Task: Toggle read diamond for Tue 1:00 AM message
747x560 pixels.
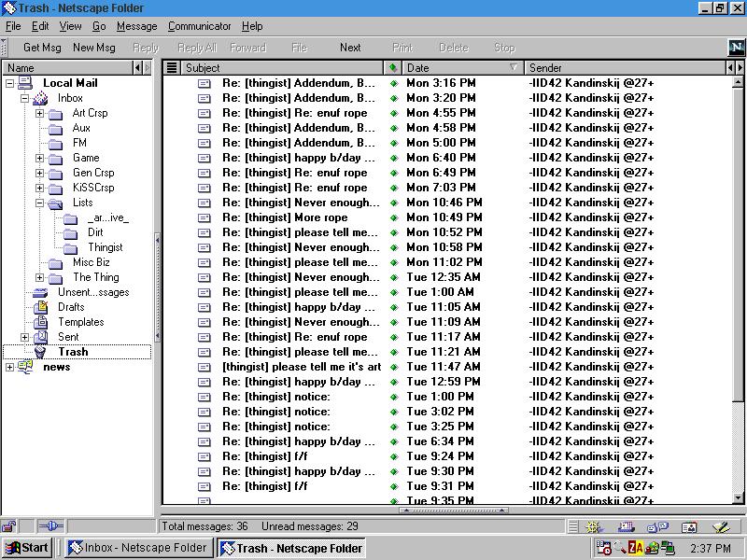Action: coord(393,292)
